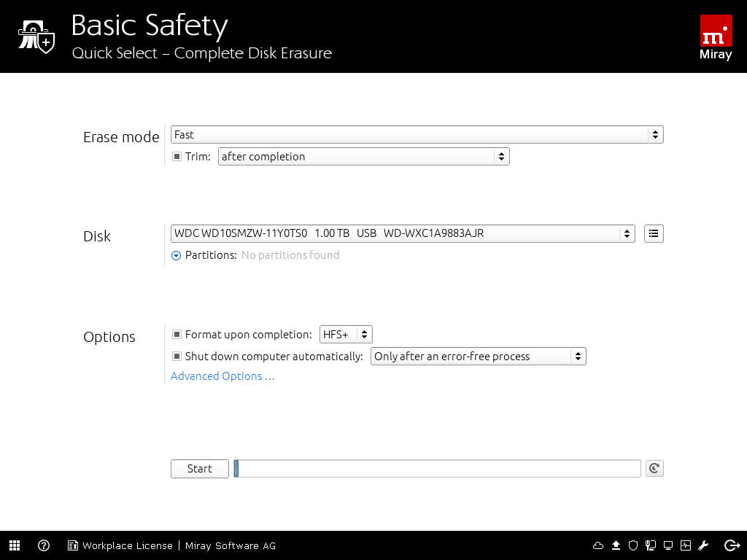The width and height of the screenshot is (747, 560).
Task: Click the exit/logout arrow icon
Action: (732, 545)
